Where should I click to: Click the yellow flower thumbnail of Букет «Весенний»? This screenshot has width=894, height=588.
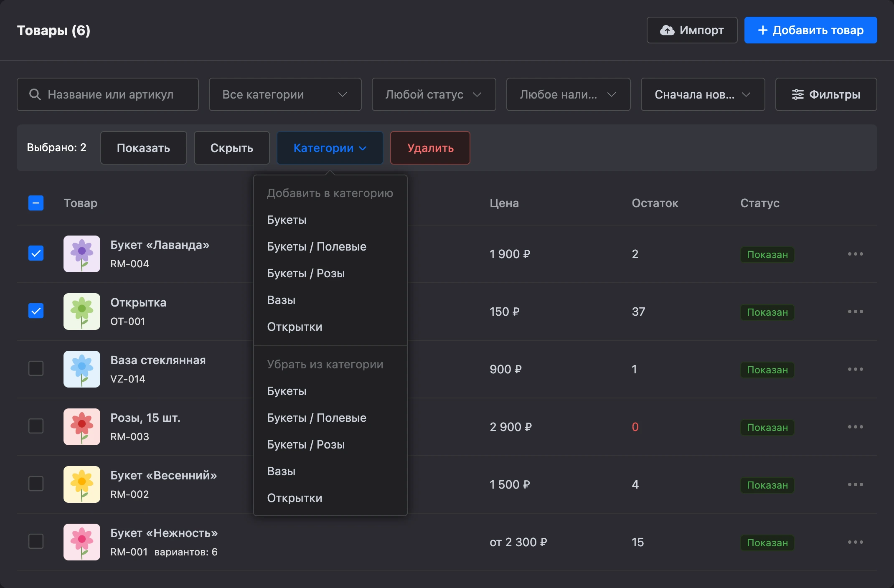coord(82,484)
